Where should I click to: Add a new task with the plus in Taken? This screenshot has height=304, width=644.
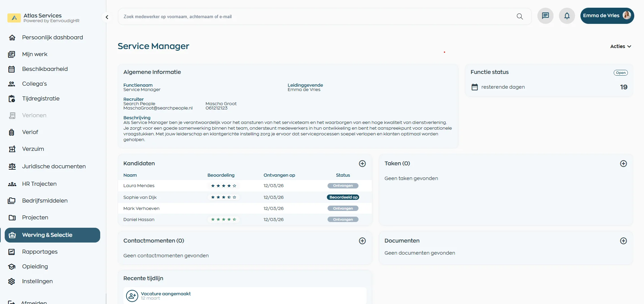coord(623,164)
